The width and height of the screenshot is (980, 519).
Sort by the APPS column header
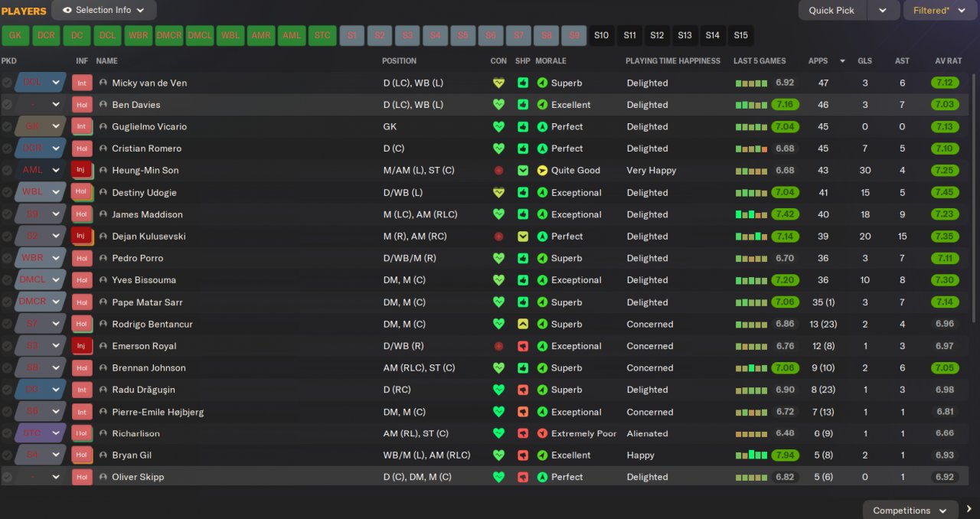(818, 60)
